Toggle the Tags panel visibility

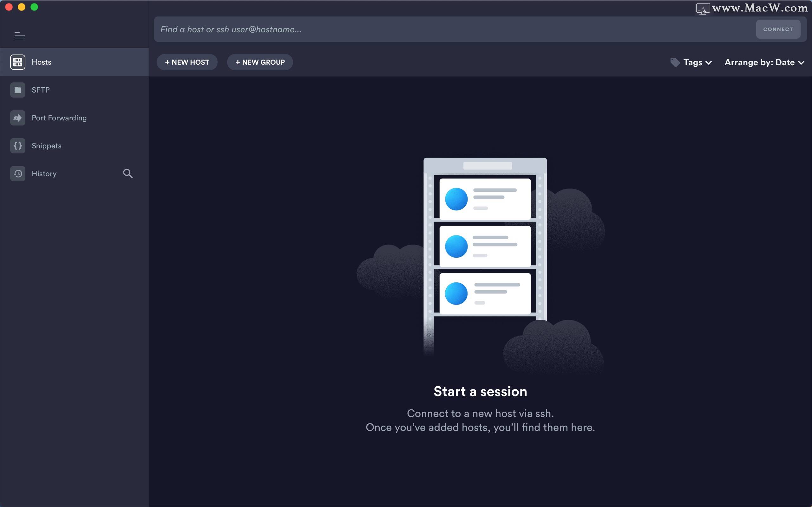[x=692, y=62]
